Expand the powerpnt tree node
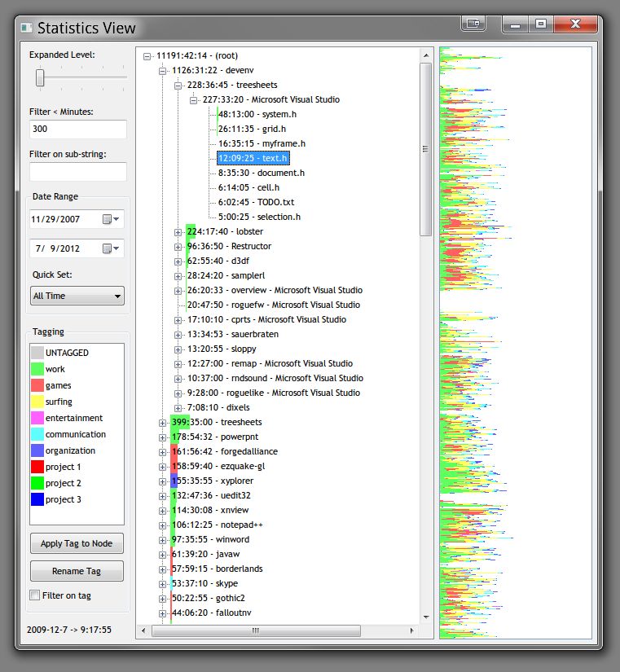 pos(163,437)
